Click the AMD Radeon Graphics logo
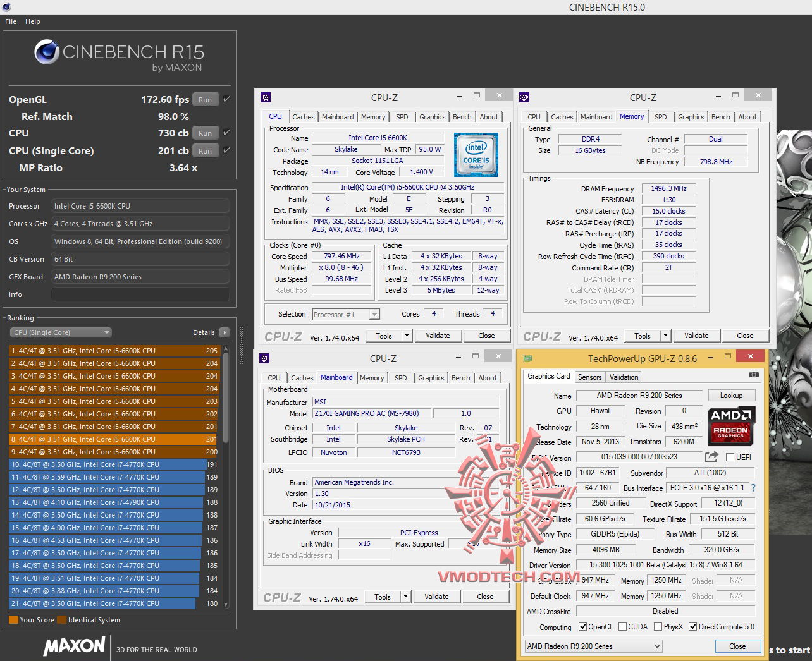 pyautogui.click(x=730, y=425)
